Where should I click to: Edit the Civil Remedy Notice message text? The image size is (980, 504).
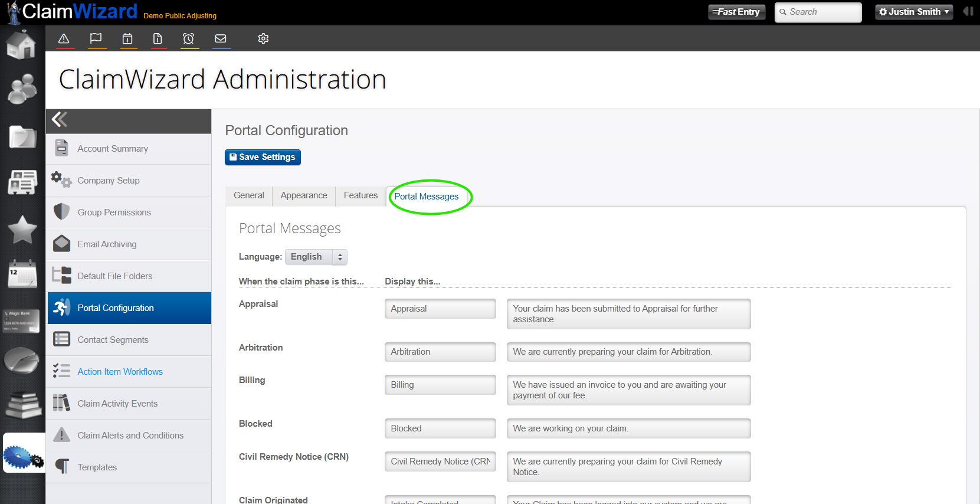[x=628, y=467]
